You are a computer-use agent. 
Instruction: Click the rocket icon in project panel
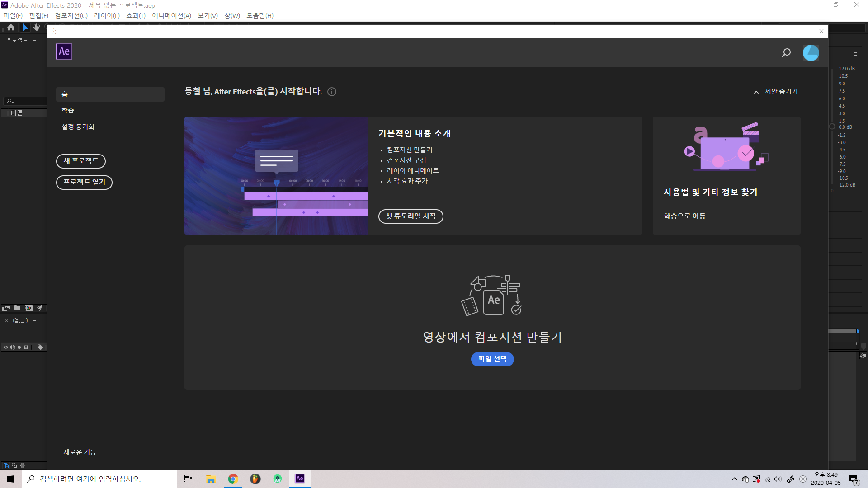[40, 308]
